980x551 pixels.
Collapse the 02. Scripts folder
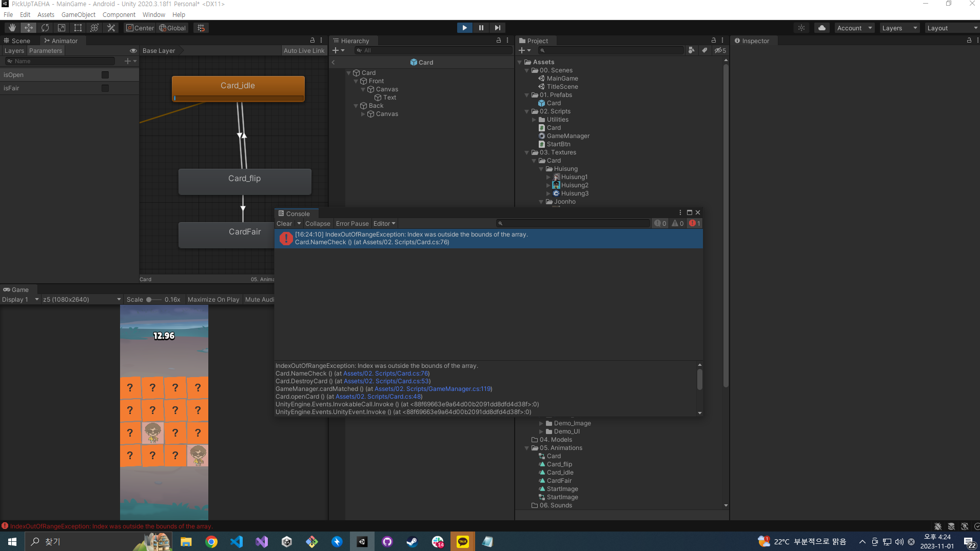pos(527,111)
